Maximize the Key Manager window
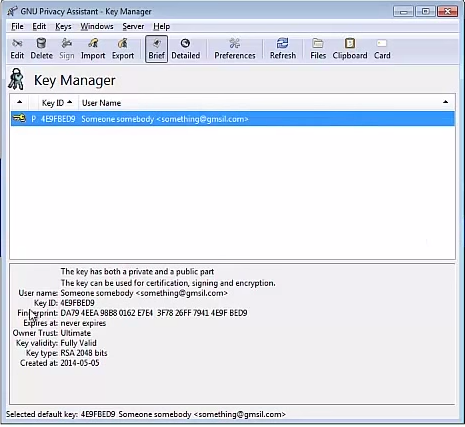This screenshot has width=465, height=427. click(425, 12)
